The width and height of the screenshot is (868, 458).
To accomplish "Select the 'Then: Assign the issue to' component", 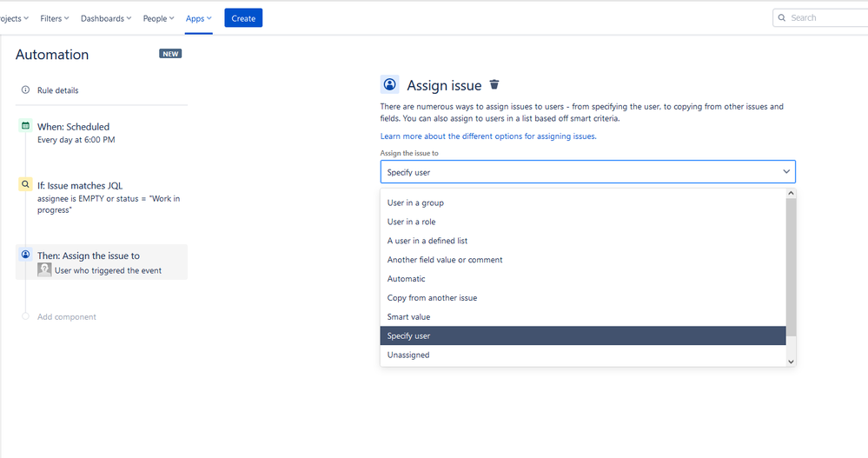I will click(102, 262).
